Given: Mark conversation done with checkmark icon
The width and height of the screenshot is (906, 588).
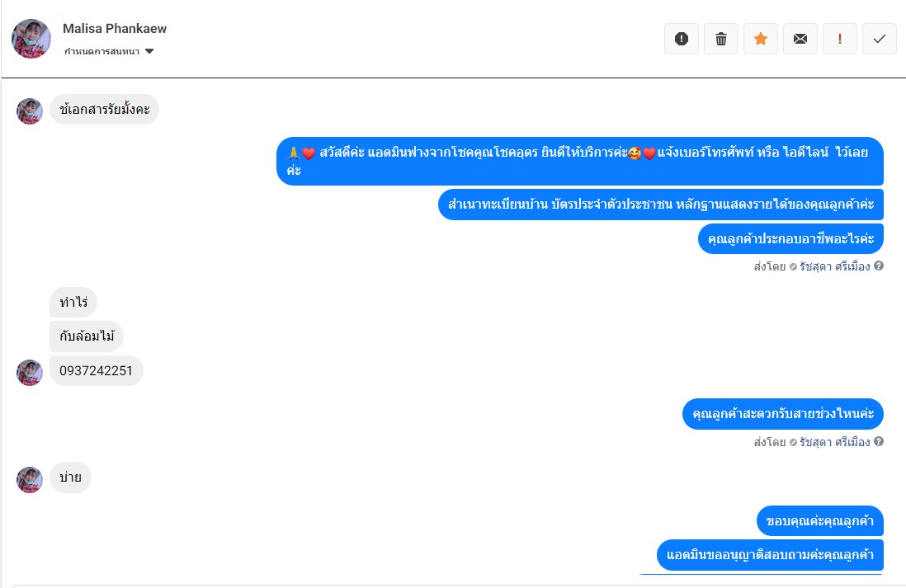Looking at the screenshot, I should 880,39.
